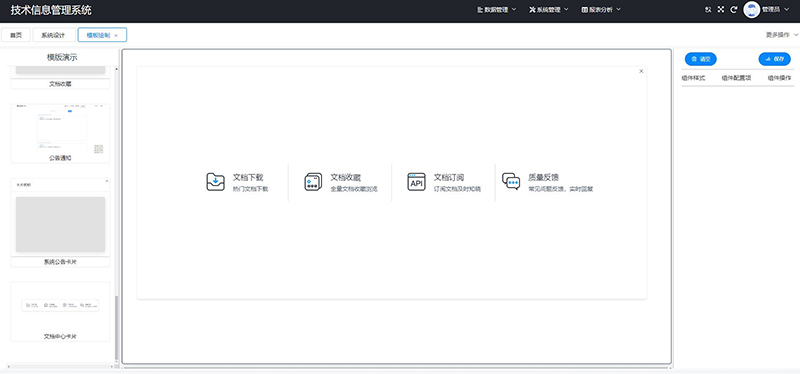Switch to the 首页 tab
This screenshot has height=374, width=800.
(x=16, y=35)
